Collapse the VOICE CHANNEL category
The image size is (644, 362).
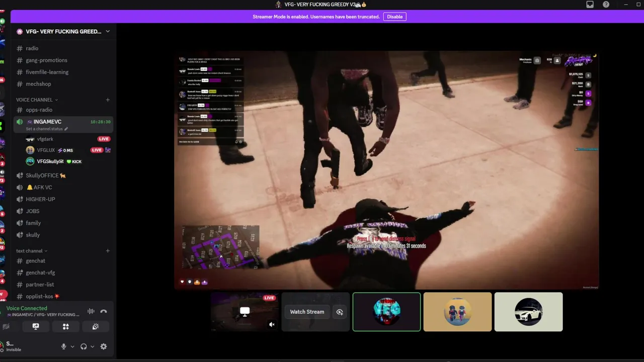coord(37,100)
